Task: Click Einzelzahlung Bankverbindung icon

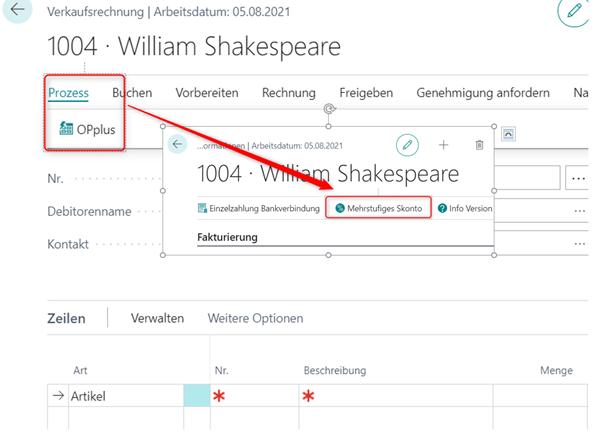Action: [x=202, y=208]
